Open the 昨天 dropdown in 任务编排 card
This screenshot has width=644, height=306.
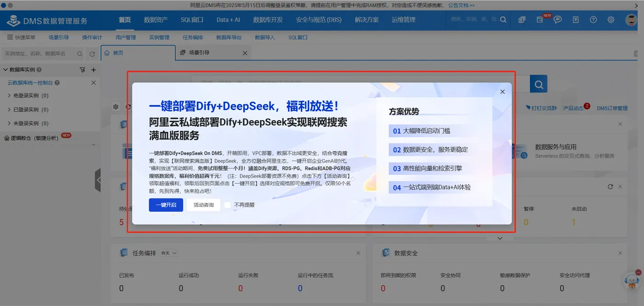tap(168, 253)
